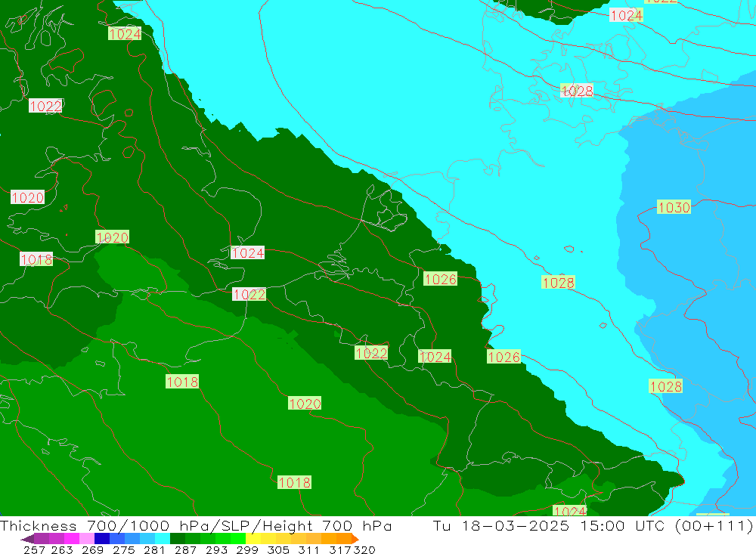Click legend value 263
The height and width of the screenshot is (554, 756).
[x=62, y=549]
